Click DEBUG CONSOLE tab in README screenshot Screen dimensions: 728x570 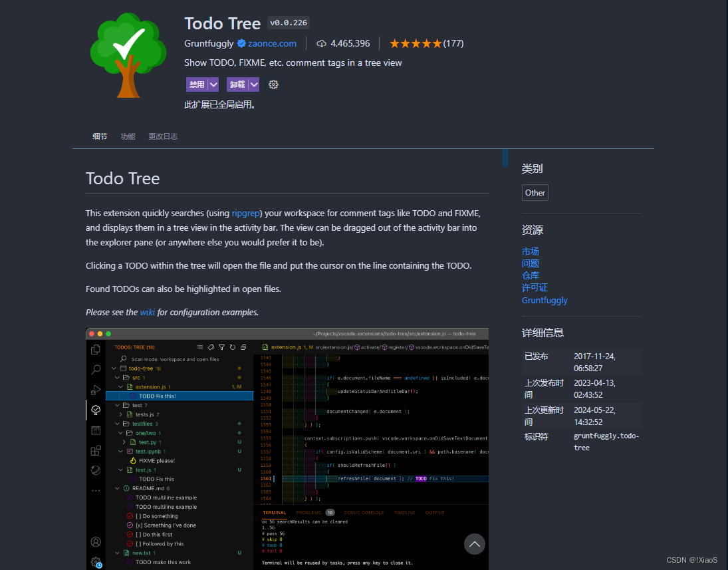click(x=364, y=512)
